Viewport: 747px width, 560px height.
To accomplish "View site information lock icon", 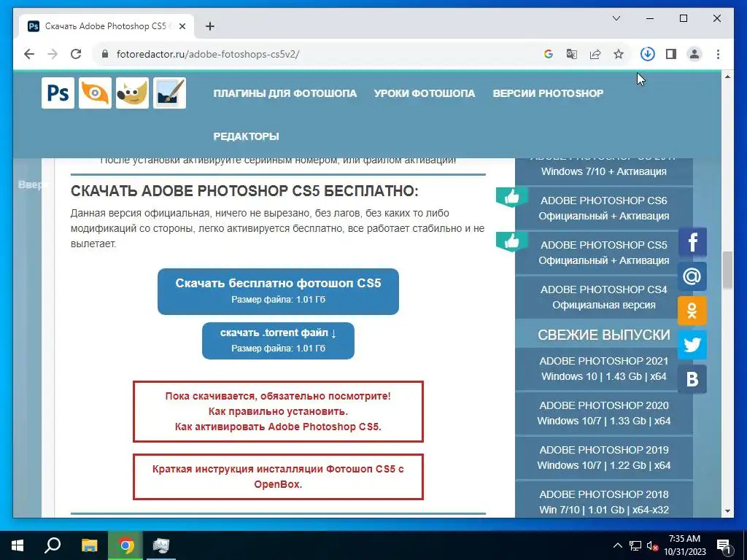I will click(105, 54).
